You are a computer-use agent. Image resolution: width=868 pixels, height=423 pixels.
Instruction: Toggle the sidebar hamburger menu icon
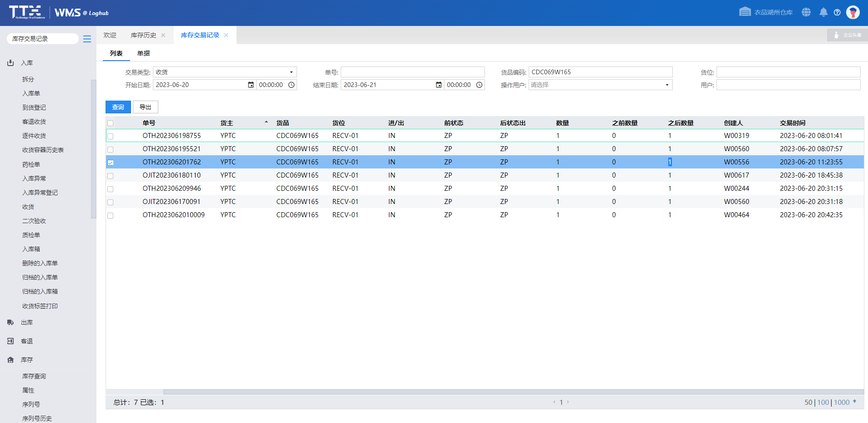87,39
